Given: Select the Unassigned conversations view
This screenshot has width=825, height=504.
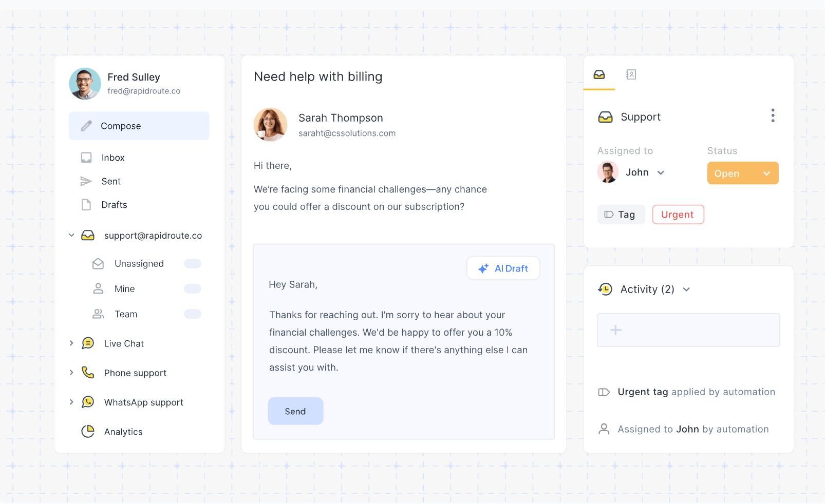Looking at the screenshot, I should point(139,264).
